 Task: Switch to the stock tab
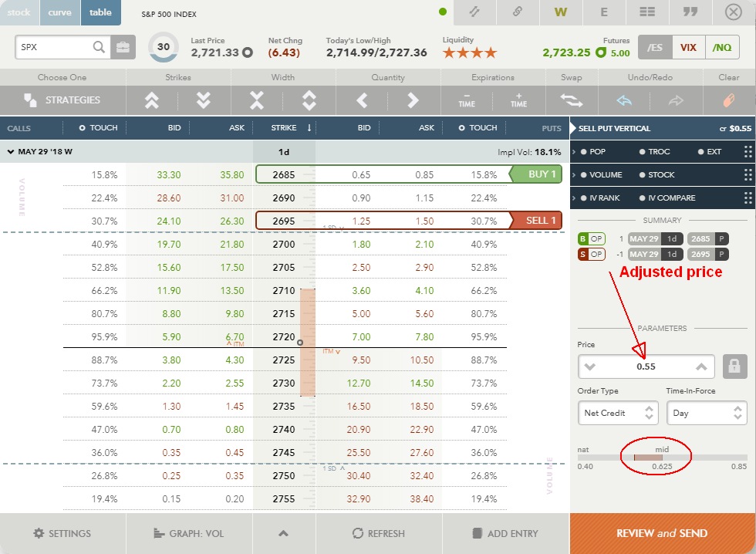19,12
